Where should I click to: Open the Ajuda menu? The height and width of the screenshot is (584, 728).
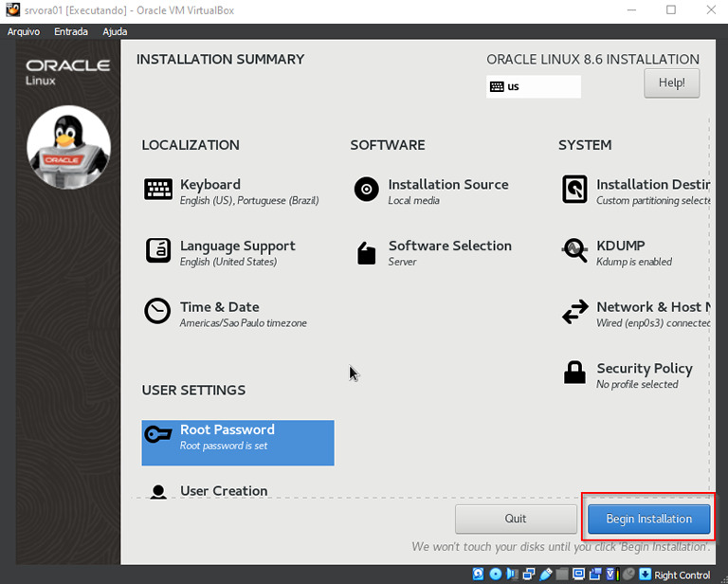click(115, 31)
